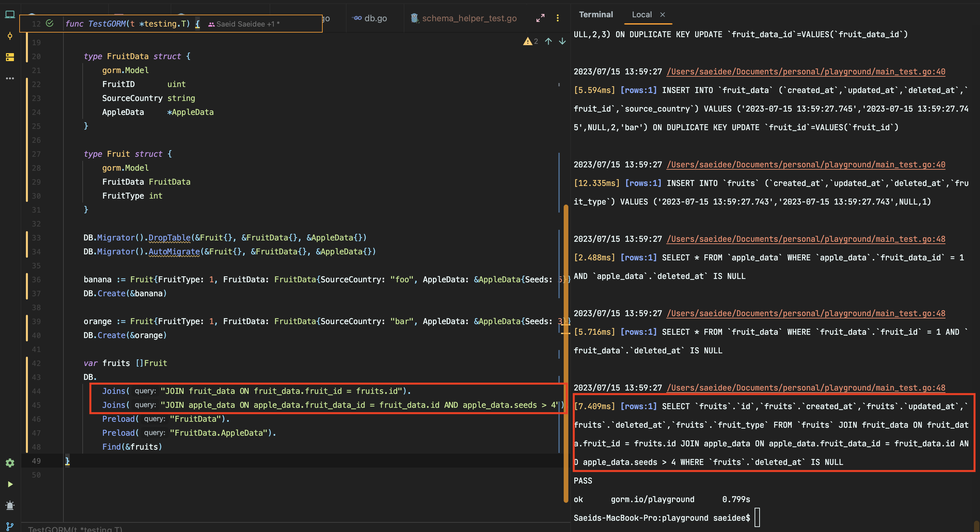Screen dimensions: 980x532
Task: Open IDE Settings from gear icon
Action: 10,463
